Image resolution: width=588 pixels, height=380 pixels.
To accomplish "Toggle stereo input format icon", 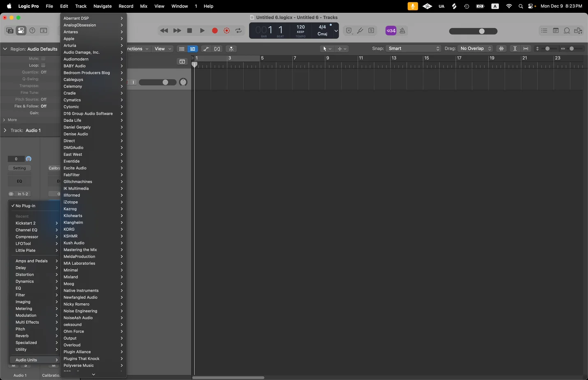I will 11,194.
